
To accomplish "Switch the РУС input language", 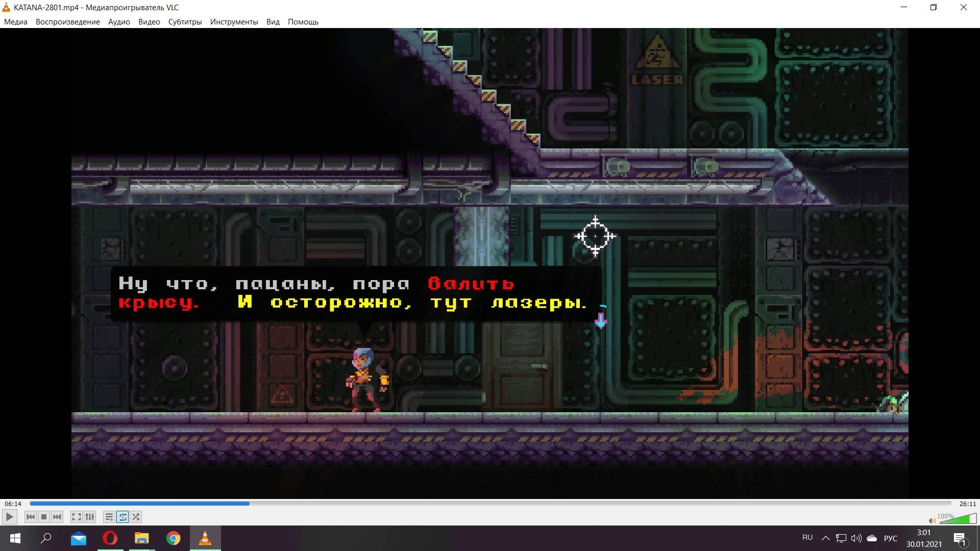I will pyautogui.click(x=891, y=538).
